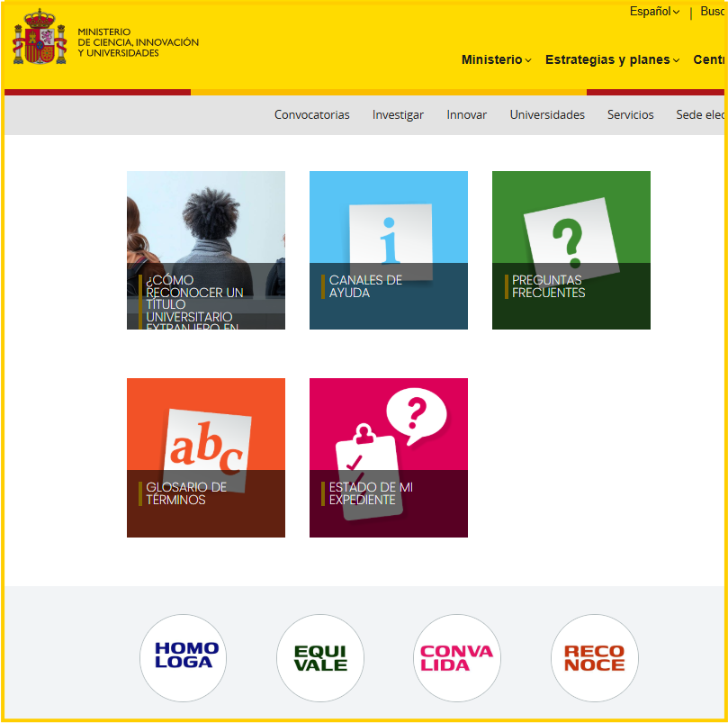This screenshot has width=728, height=723.
Task: Click the Spanish government coat of arms logo
Action: click(40, 37)
